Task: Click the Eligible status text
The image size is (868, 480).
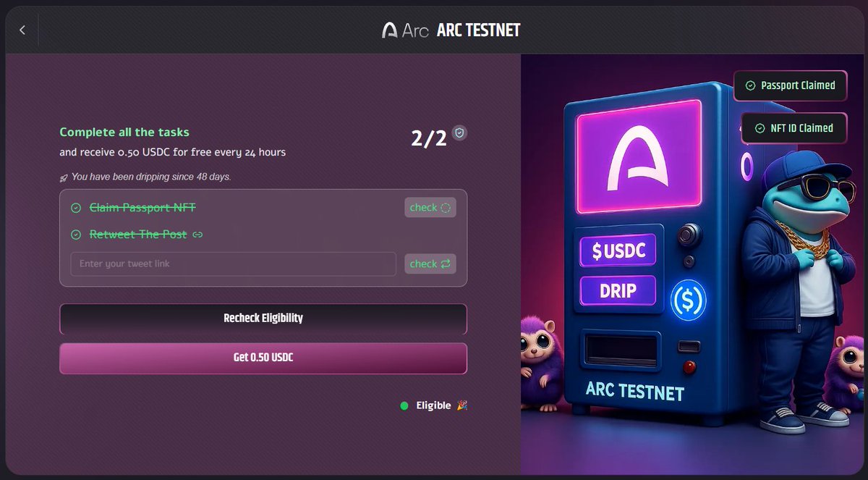Action: click(x=433, y=406)
